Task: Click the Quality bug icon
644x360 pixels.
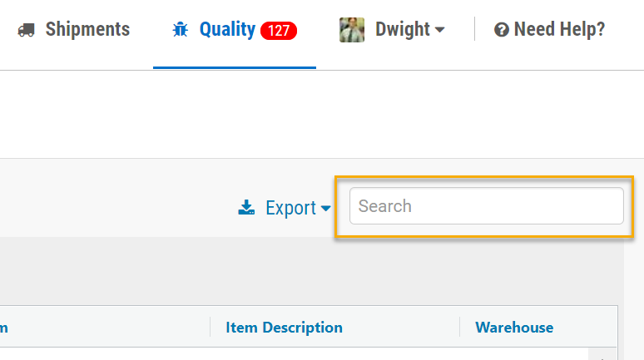Action: [x=180, y=30]
